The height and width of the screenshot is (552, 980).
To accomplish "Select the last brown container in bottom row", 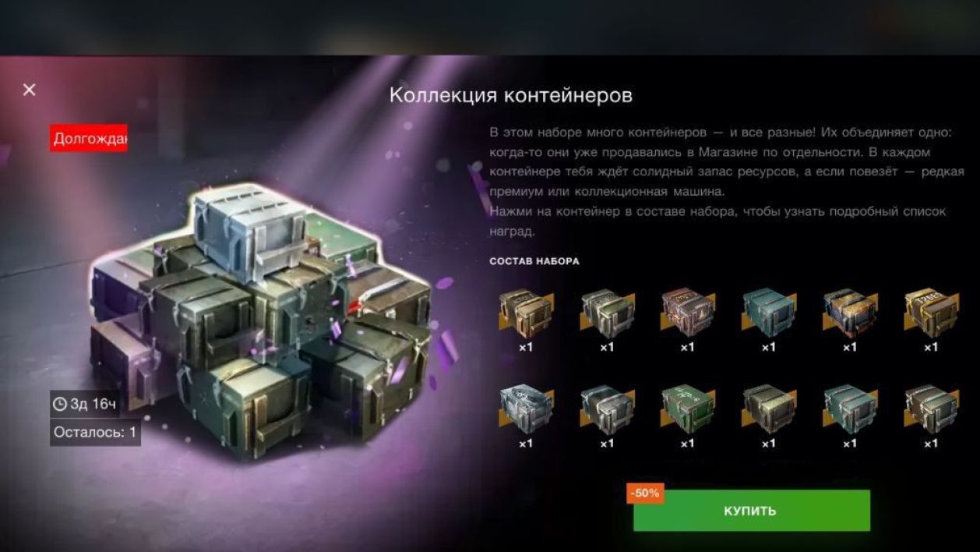I will click(931, 409).
